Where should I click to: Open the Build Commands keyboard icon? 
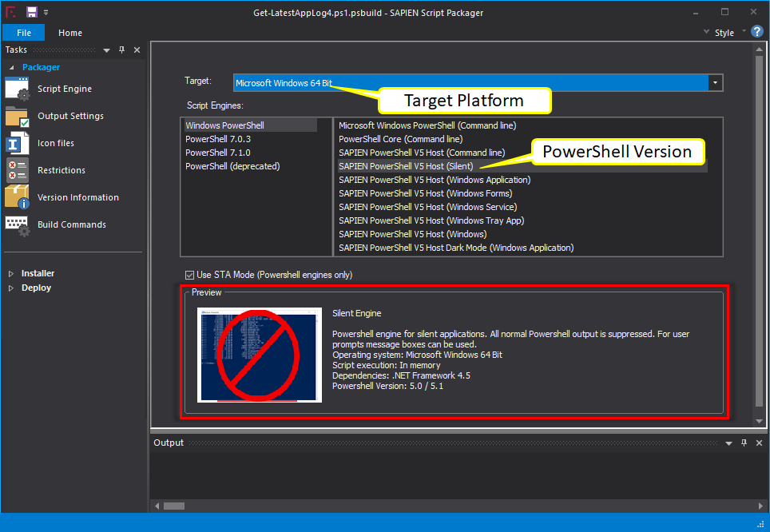point(18,225)
